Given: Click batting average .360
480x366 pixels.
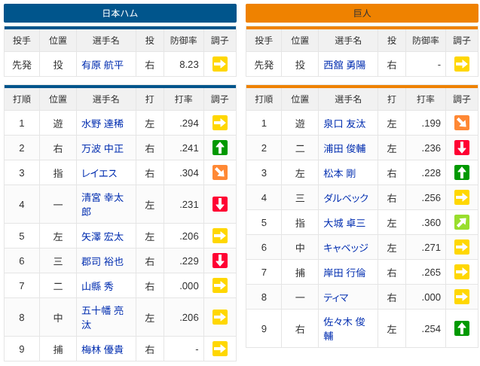Looking at the screenshot, I should pos(431,223).
